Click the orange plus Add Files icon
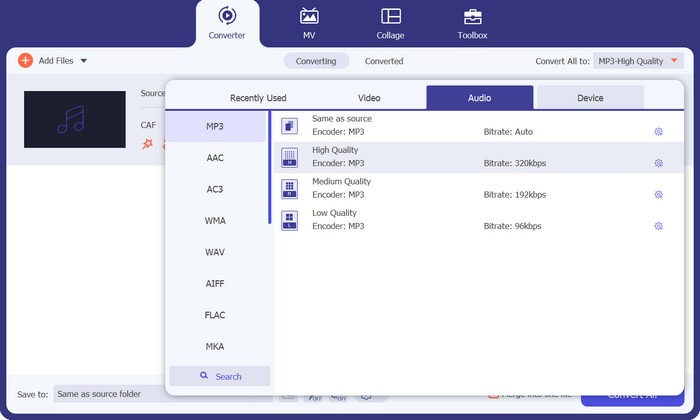The image size is (700, 420). tap(26, 61)
